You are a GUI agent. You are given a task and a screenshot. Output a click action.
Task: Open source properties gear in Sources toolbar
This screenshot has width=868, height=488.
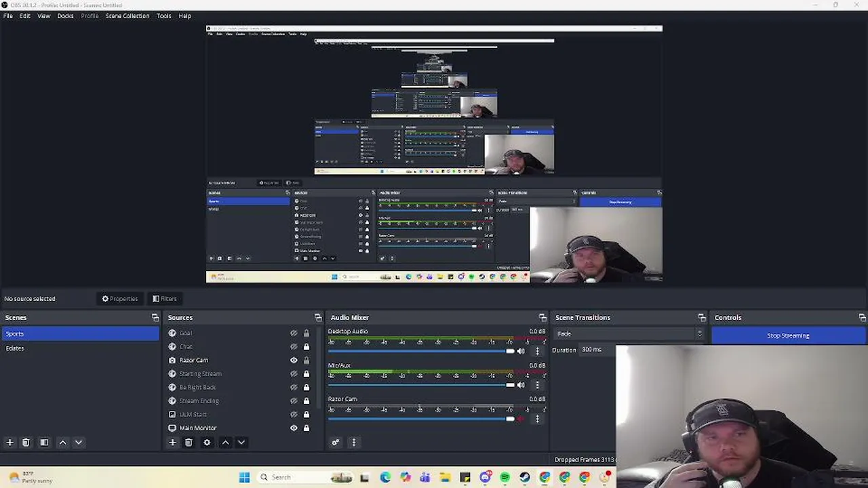click(x=207, y=443)
